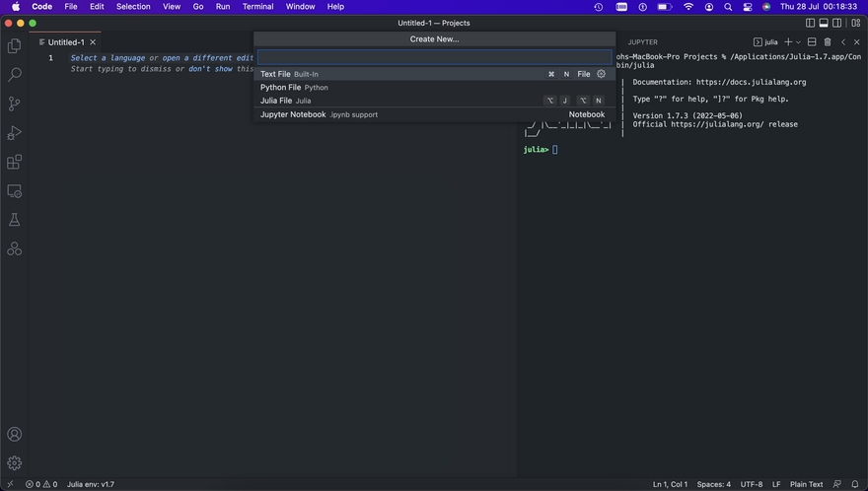The height and width of the screenshot is (491, 868).
Task: Choose Julia File in Create New list
Action: 435,101
